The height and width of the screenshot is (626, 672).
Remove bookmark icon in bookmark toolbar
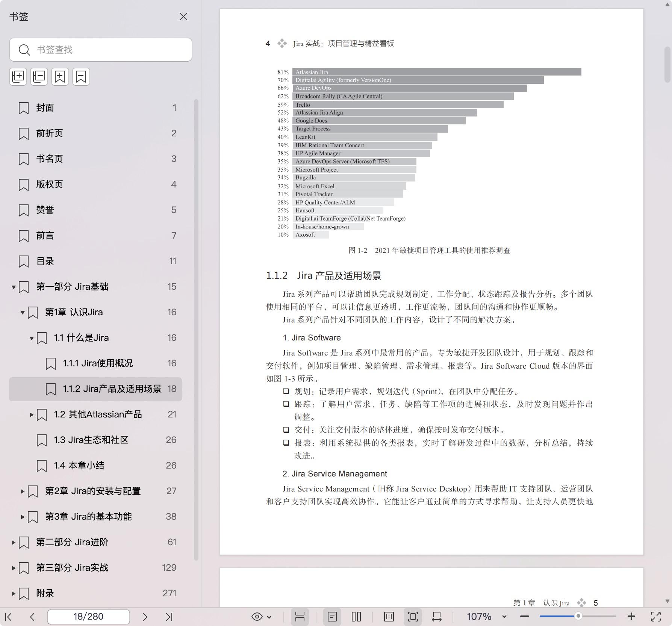(81, 77)
